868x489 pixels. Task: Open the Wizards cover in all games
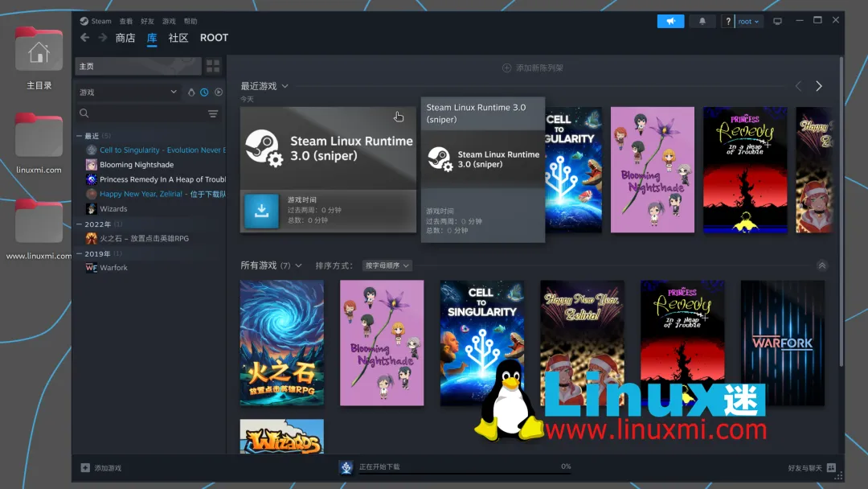[282, 437]
